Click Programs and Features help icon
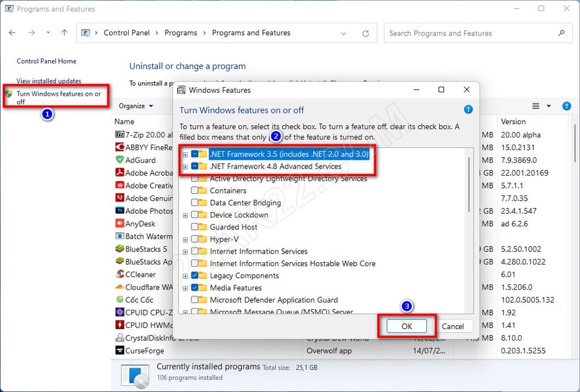The width and height of the screenshot is (580, 392). (566, 106)
